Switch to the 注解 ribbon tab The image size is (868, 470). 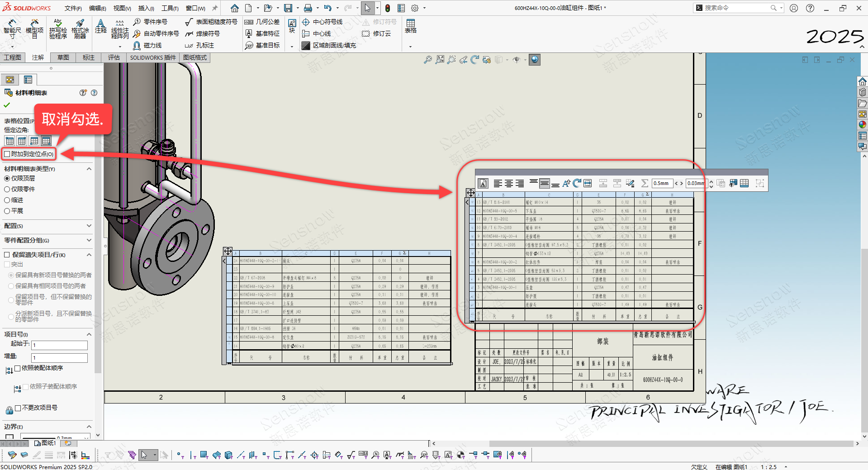[38, 57]
